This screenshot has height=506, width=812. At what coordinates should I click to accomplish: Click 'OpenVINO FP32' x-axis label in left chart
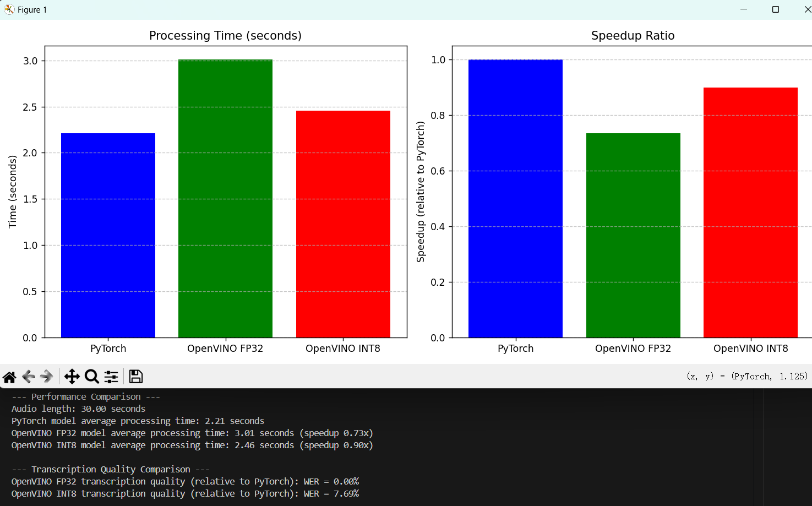pyautogui.click(x=225, y=349)
